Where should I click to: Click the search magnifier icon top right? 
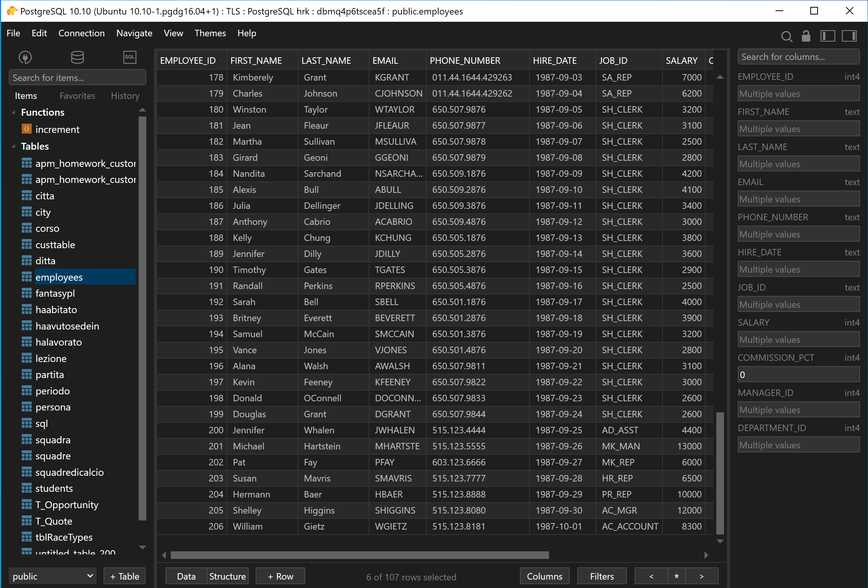786,36
